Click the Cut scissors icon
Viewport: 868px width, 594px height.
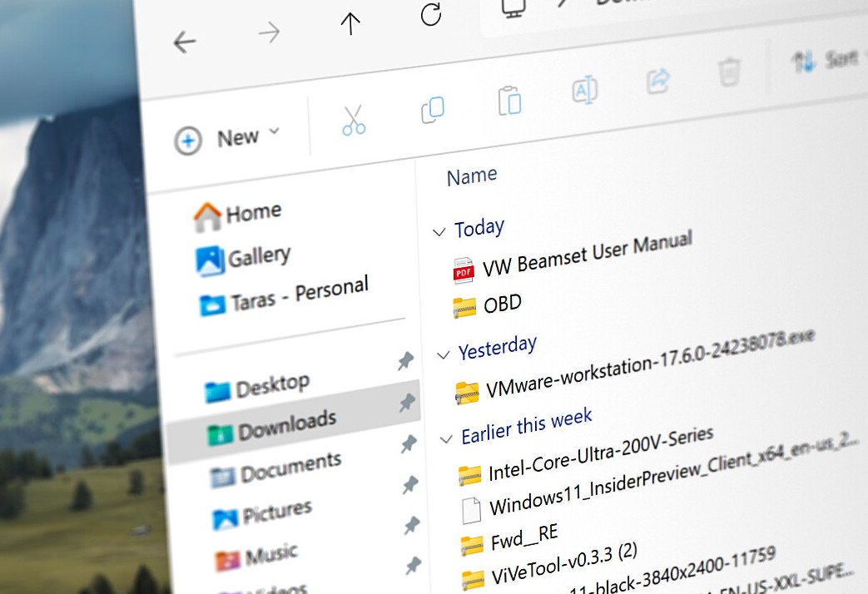[x=354, y=121]
